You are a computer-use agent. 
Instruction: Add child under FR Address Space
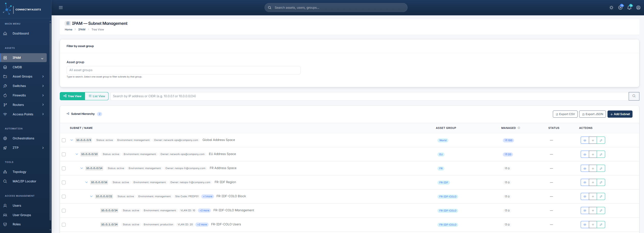click(593, 168)
